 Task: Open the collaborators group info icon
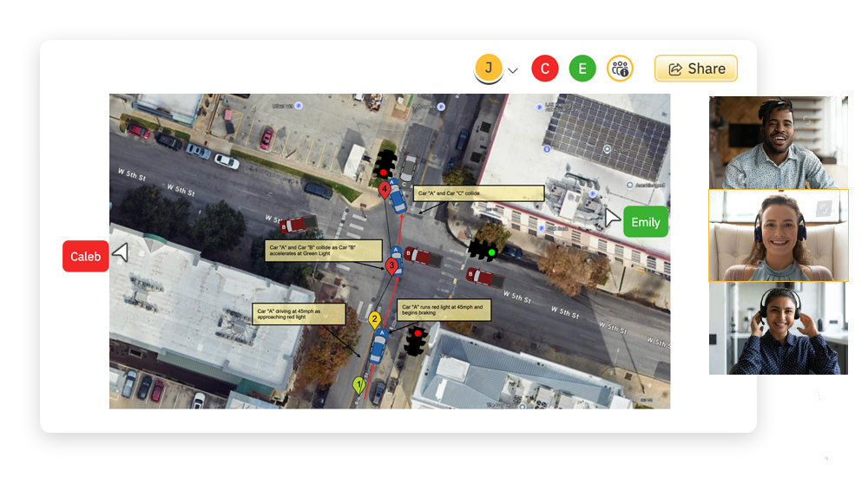pyautogui.click(x=620, y=69)
